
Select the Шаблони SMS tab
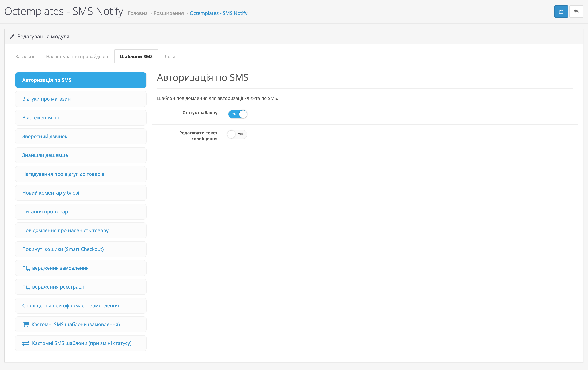[x=136, y=57]
